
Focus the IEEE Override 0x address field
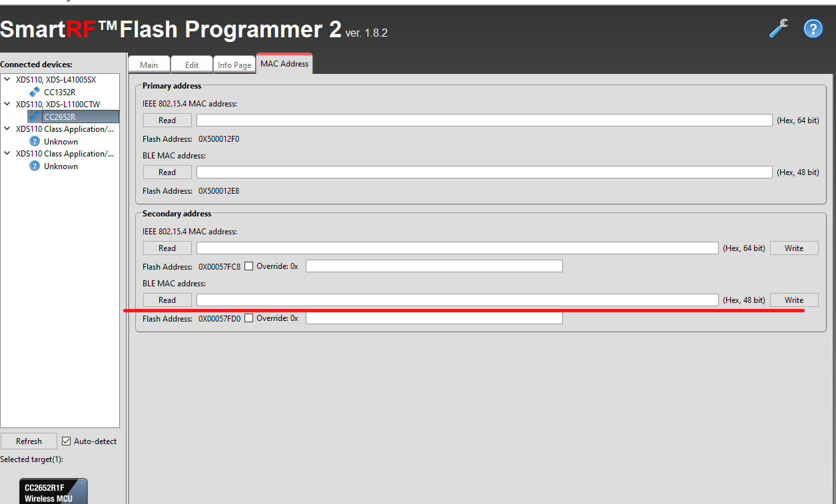434,266
